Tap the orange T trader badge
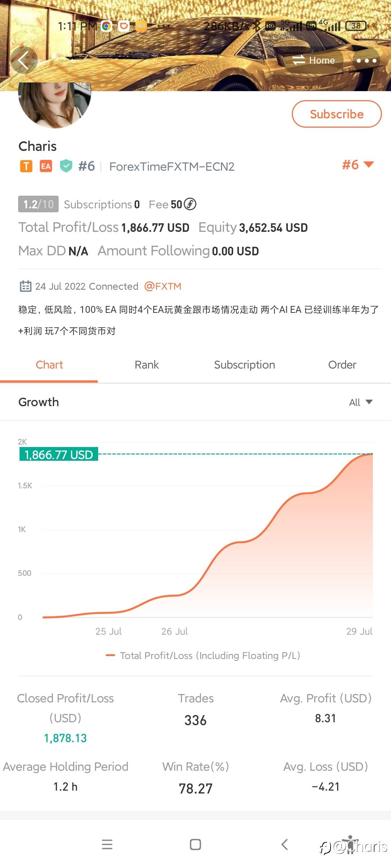The height and width of the screenshot is (868, 391). (x=26, y=166)
